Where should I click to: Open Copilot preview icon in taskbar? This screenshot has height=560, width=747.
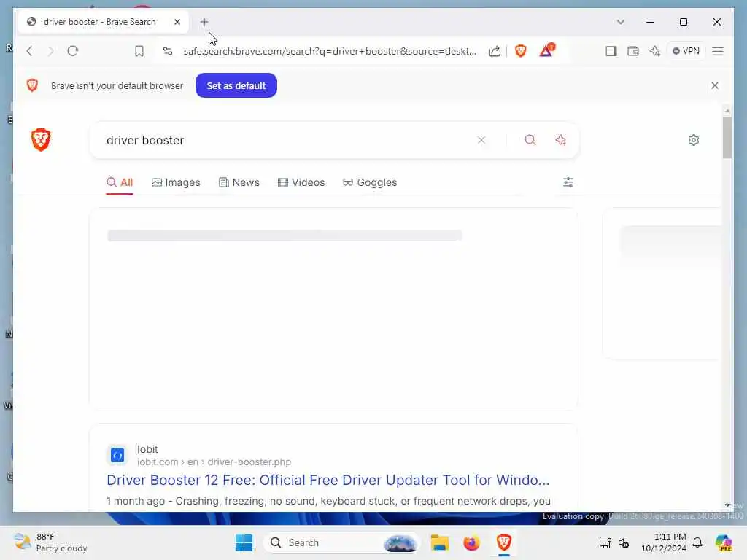pyautogui.click(x=724, y=542)
